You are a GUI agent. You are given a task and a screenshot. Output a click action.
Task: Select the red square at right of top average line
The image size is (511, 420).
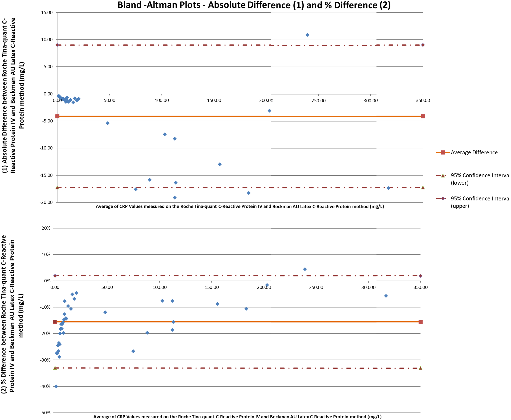(x=423, y=116)
